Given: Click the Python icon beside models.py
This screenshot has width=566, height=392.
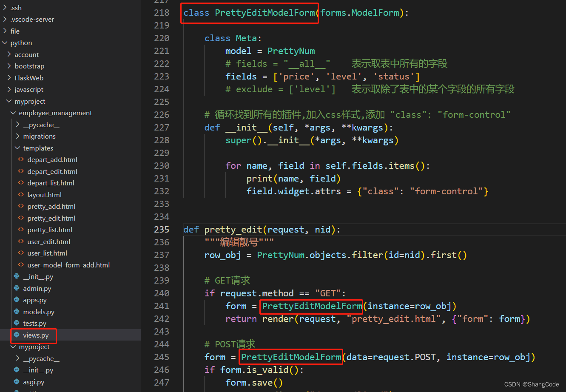Looking at the screenshot, I should pos(17,312).
